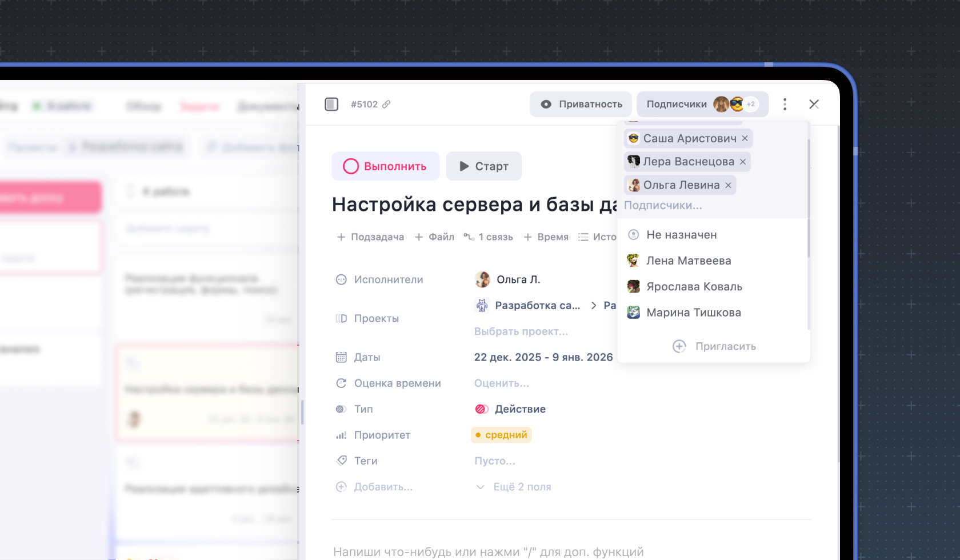Open the Выбрать проект dropdown
The image size is (960, 560).
click(x=521, y=331)
